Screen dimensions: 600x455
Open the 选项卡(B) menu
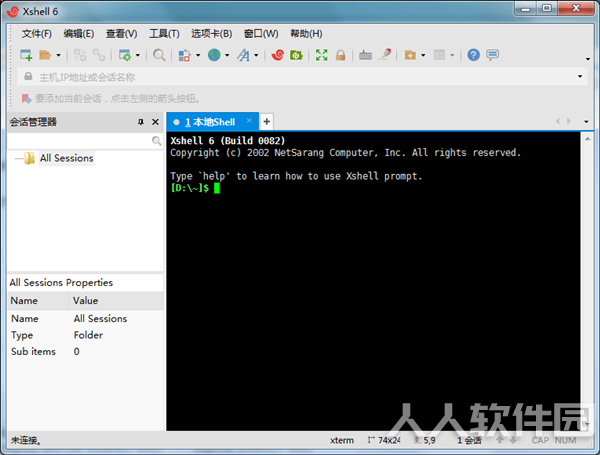tap(211, 34)
